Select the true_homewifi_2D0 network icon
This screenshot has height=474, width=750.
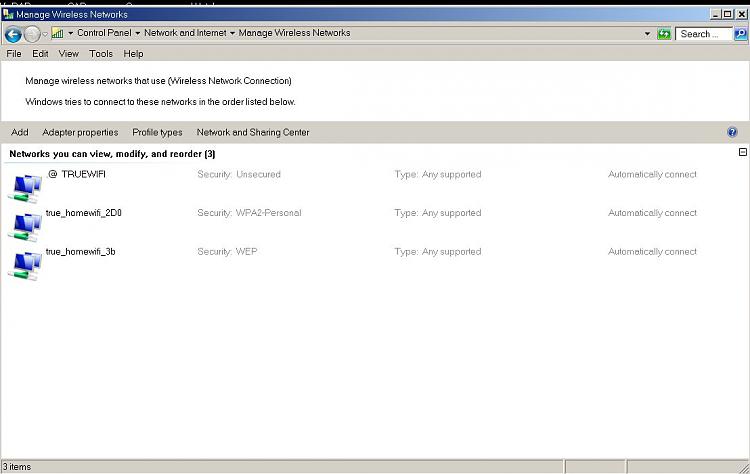click(x=25, y=227)
